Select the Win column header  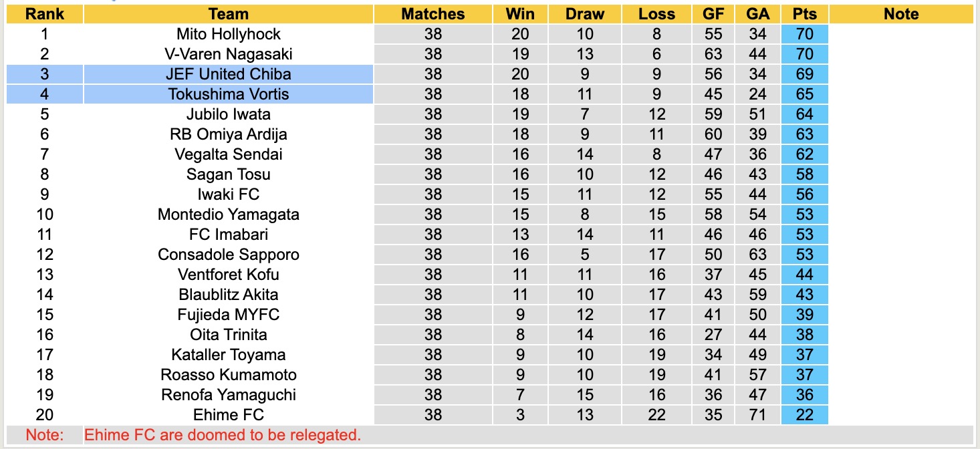519,14
